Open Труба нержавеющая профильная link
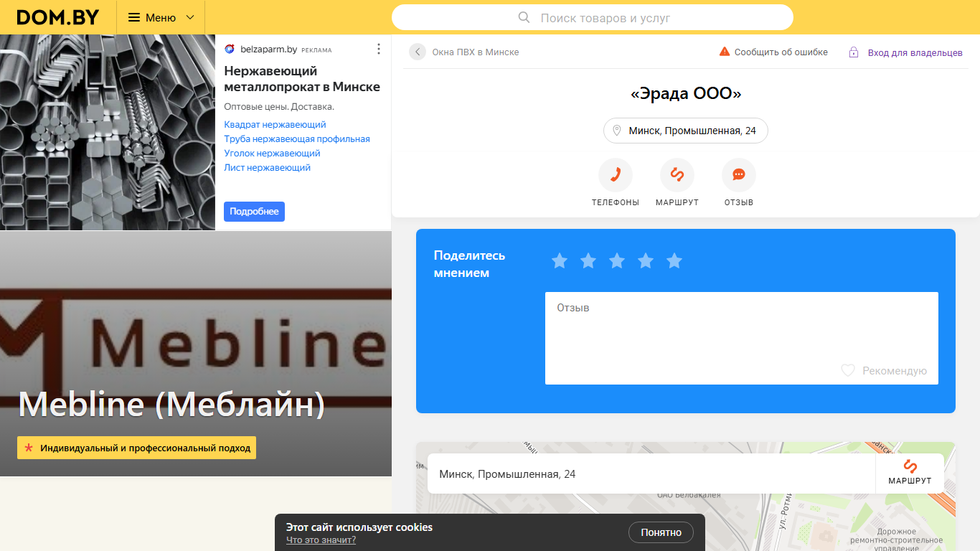 click(297, 139)
